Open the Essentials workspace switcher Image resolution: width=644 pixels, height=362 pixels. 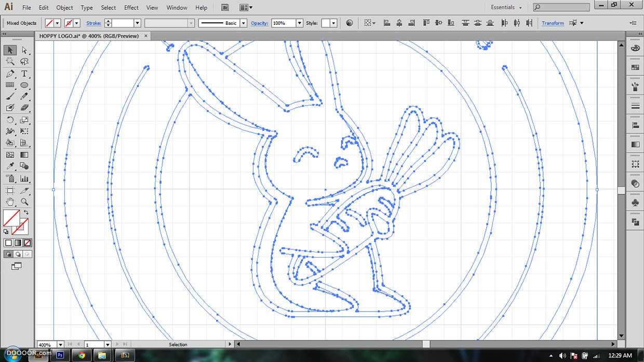506,7
